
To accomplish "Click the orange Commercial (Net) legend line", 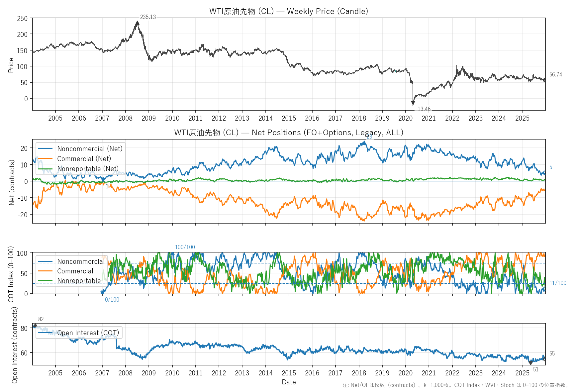I will pos(46,159).
